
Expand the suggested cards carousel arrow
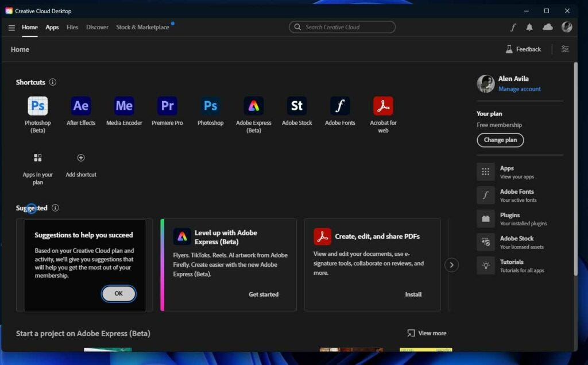452,265
